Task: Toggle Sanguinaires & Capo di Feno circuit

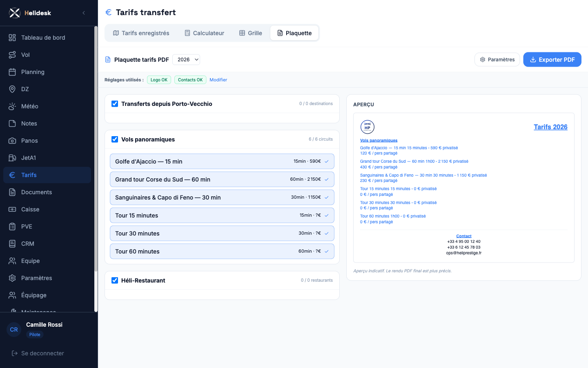Action: 222,197
